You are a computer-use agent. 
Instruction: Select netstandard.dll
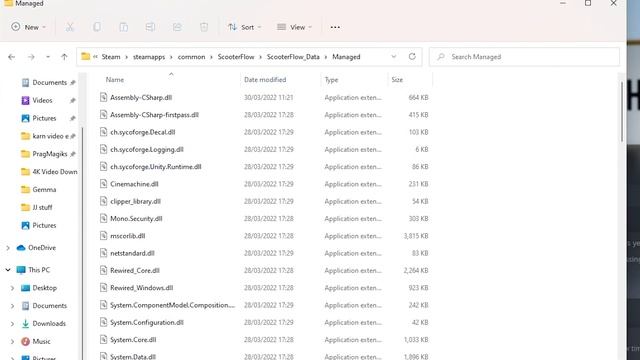[132, 253]
